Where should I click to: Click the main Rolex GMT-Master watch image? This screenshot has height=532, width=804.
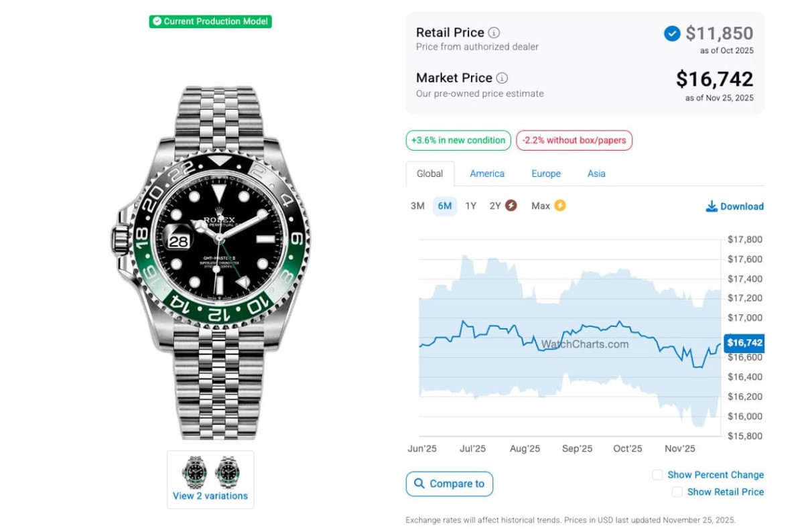point(210,263)
